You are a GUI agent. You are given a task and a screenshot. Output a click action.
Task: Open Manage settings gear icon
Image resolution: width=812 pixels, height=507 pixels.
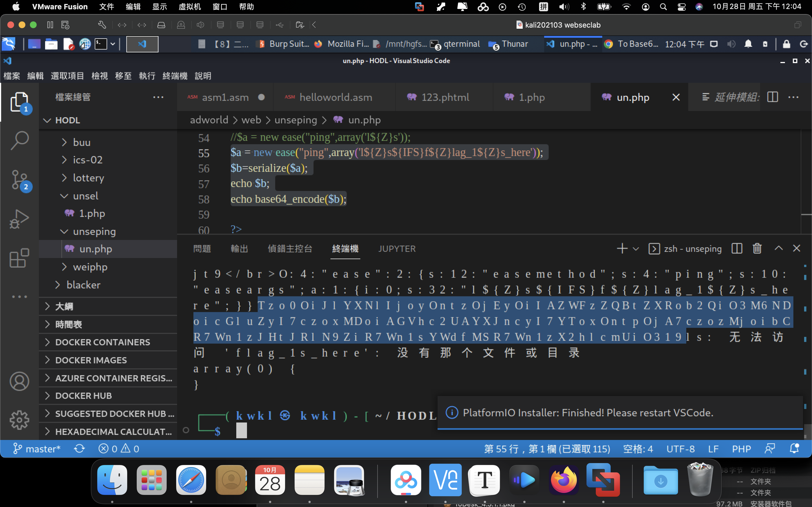tap(19, 420)
